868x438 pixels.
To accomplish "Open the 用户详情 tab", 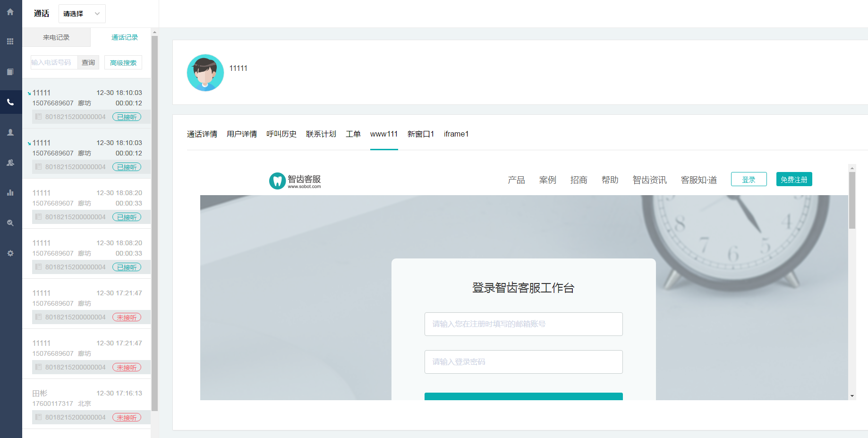I will [x=242, y=134].
